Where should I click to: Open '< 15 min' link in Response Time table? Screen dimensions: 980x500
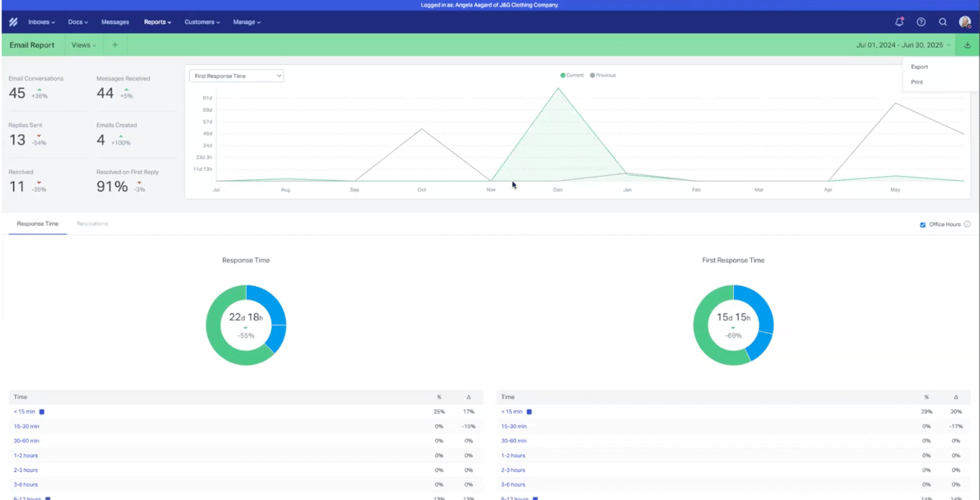coord(24,412)
